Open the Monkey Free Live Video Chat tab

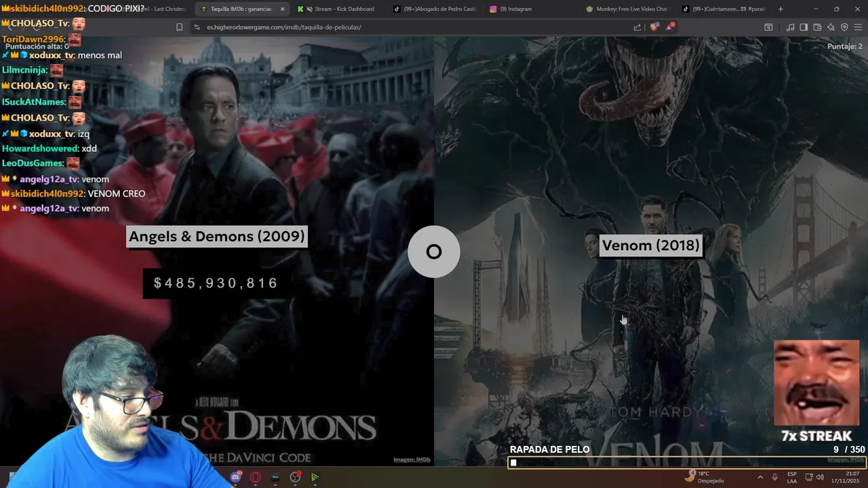tap(628, 9)
